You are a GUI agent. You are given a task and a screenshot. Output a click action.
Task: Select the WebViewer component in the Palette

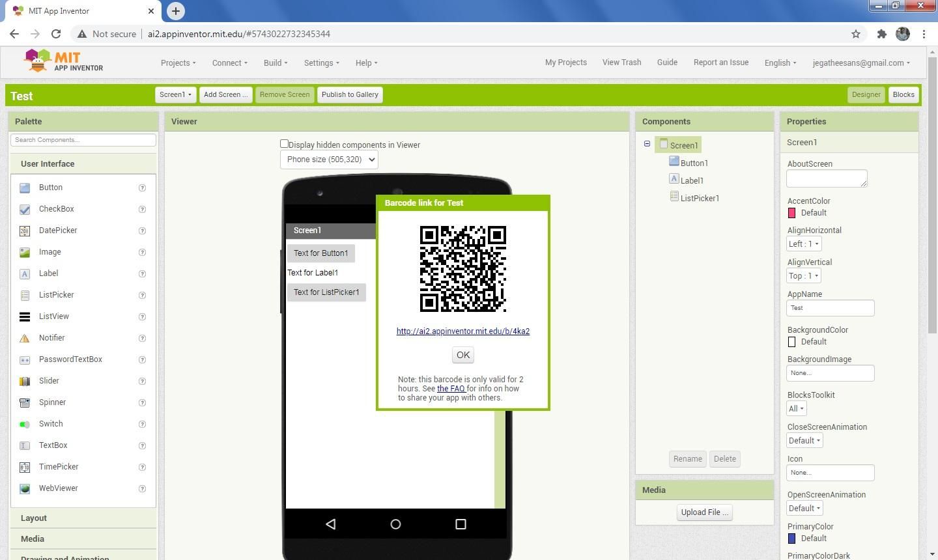(x=58, y=488)
